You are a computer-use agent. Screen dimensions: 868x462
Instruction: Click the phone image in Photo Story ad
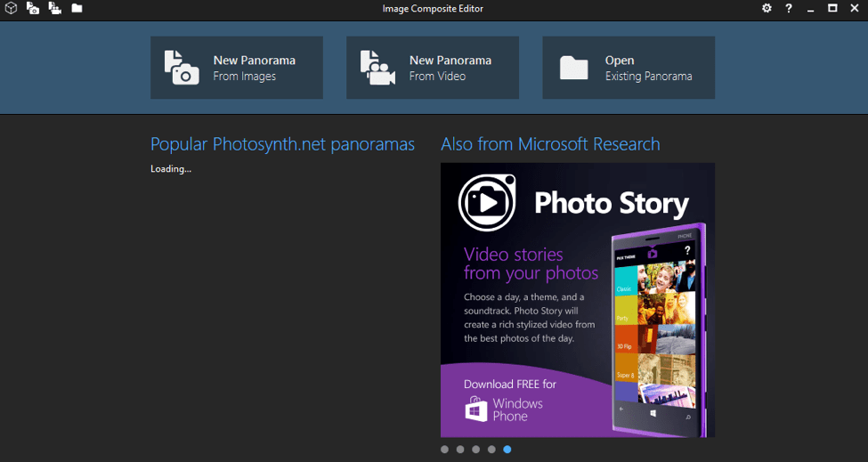pos(659,330)
